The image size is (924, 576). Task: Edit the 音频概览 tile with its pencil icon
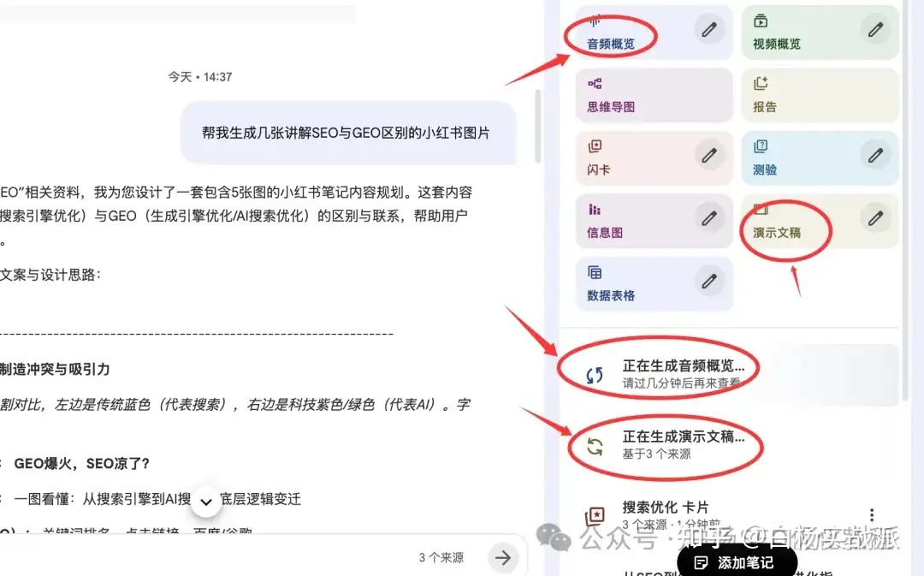pyautogui.click(x=709, y=29)
